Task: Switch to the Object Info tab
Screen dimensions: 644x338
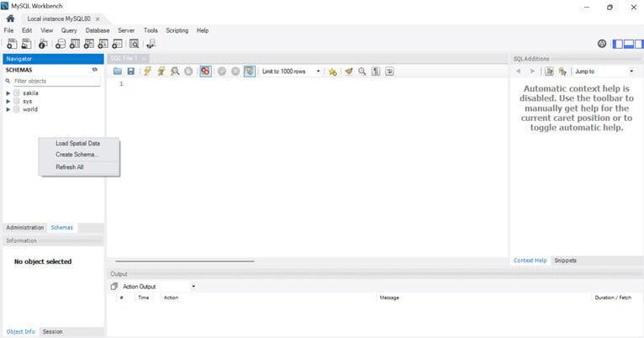Action: coord(21,331)
